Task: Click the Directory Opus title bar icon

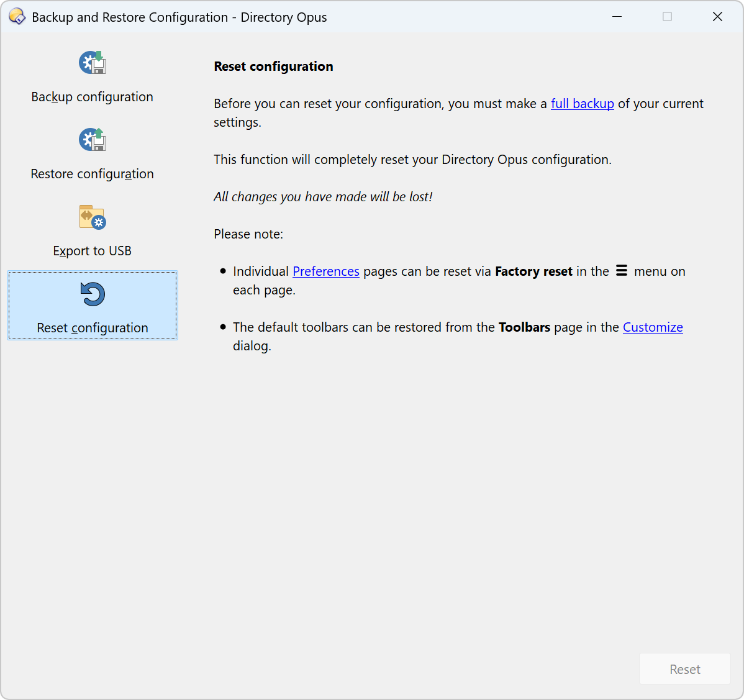Action: (x=17, y=17)
